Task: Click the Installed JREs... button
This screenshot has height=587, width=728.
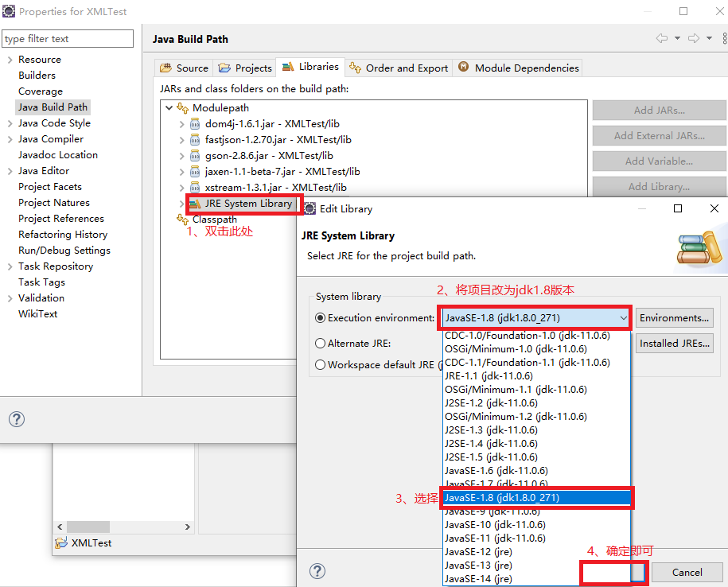Action: 674,344
